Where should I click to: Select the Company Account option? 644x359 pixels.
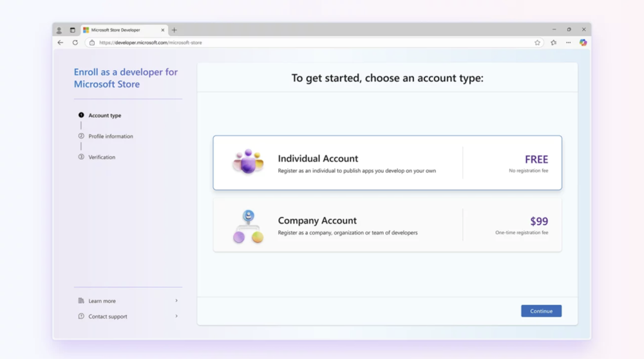pyautogui.click(x=387, y=225)
